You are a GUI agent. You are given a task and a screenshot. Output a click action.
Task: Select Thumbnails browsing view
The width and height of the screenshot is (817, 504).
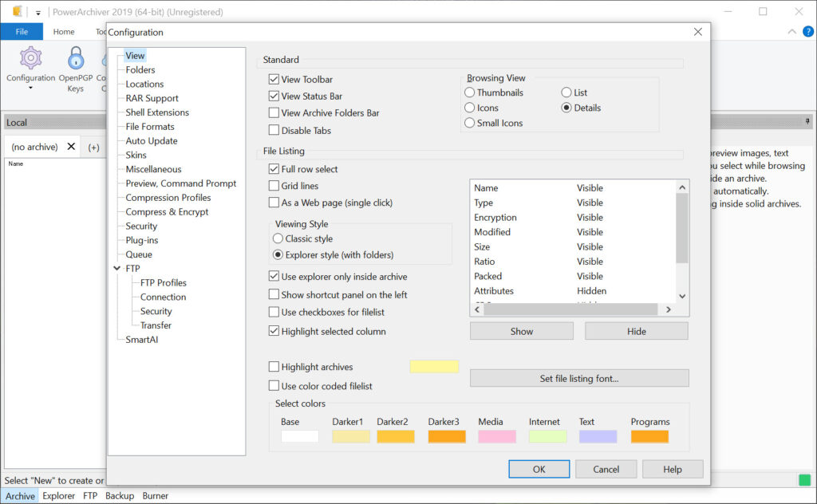click(469, 93)
